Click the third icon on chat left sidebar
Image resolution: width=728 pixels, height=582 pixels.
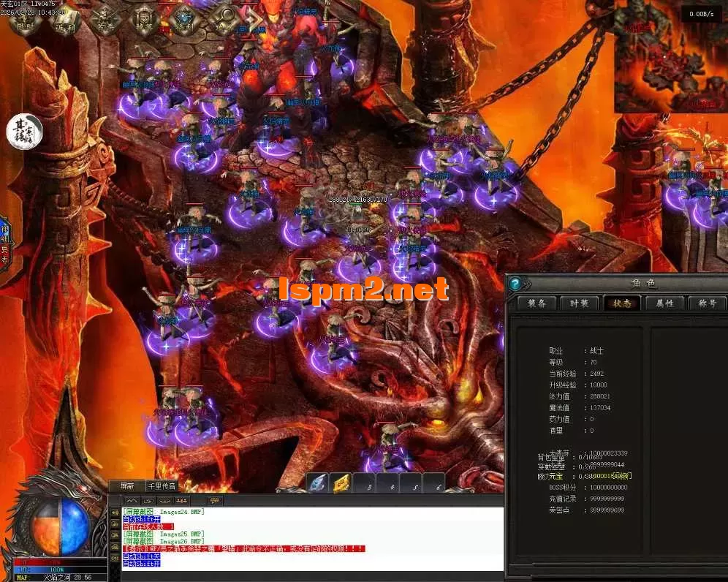pos(115,535)
